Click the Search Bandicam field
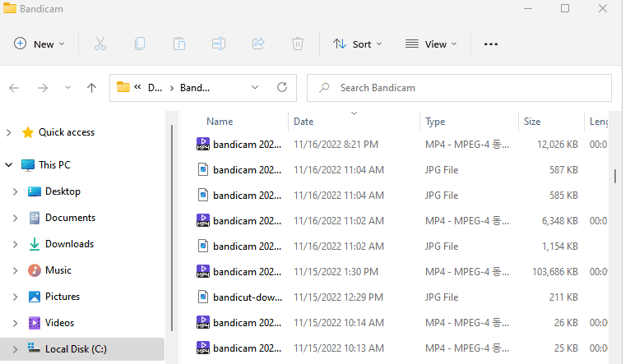 (x=459, y=87)
